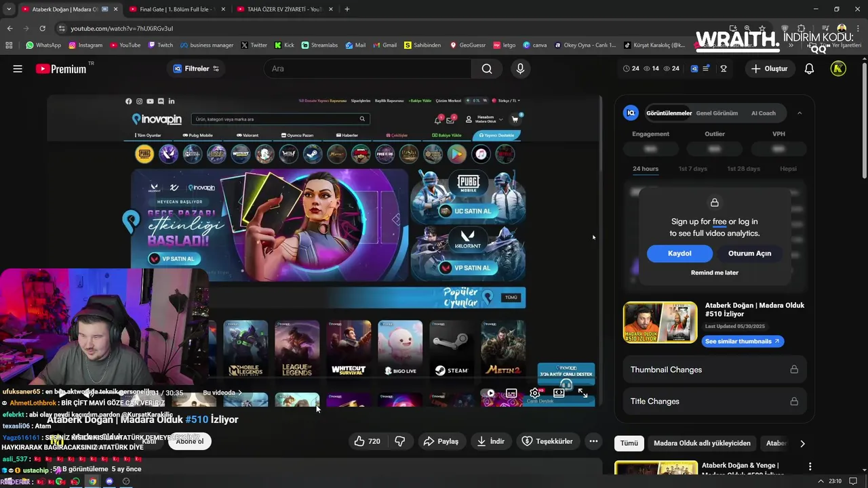Image resolution: width=868 pixels, height=488 pixels.
Task: Select the Madara Olduk adlı yükleyiciden chip
Action: coord(702,443)
